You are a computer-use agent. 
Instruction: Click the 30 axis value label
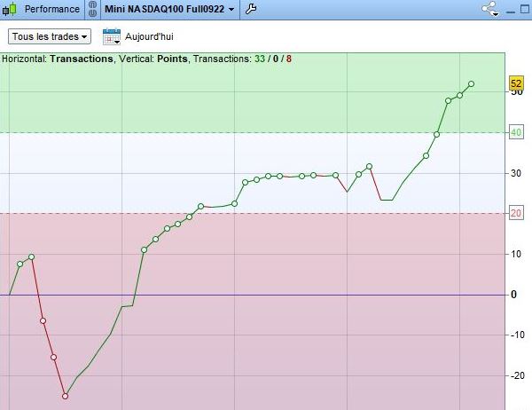516,173
